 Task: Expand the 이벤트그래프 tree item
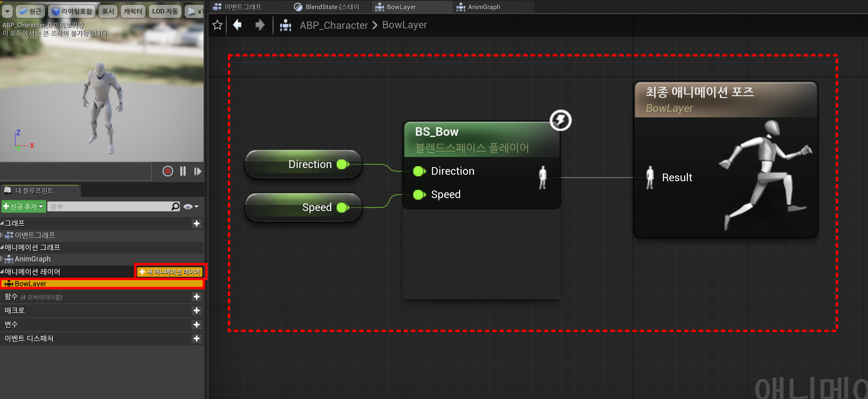click(x=2, y=235)
